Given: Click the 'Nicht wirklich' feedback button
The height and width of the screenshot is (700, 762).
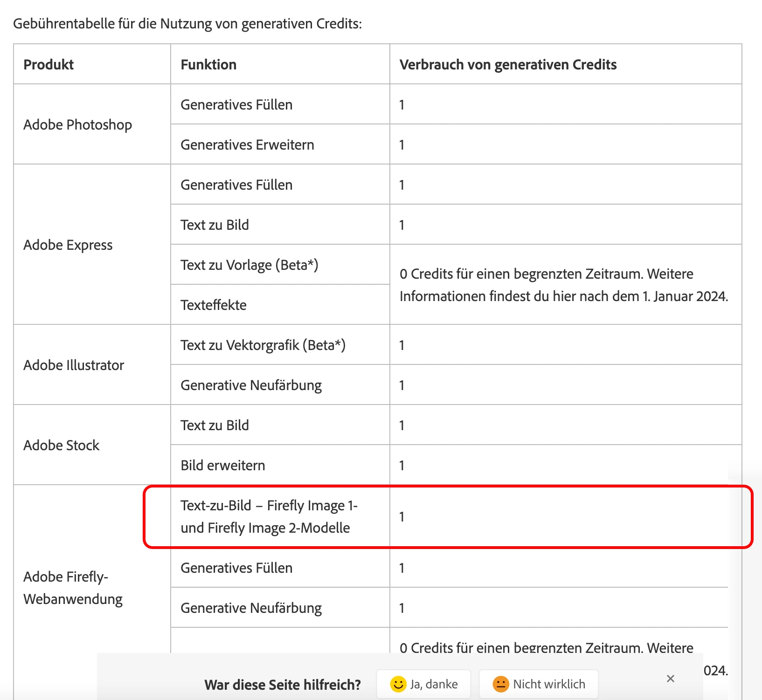Looking at the screenshot, I should [539, 684].
